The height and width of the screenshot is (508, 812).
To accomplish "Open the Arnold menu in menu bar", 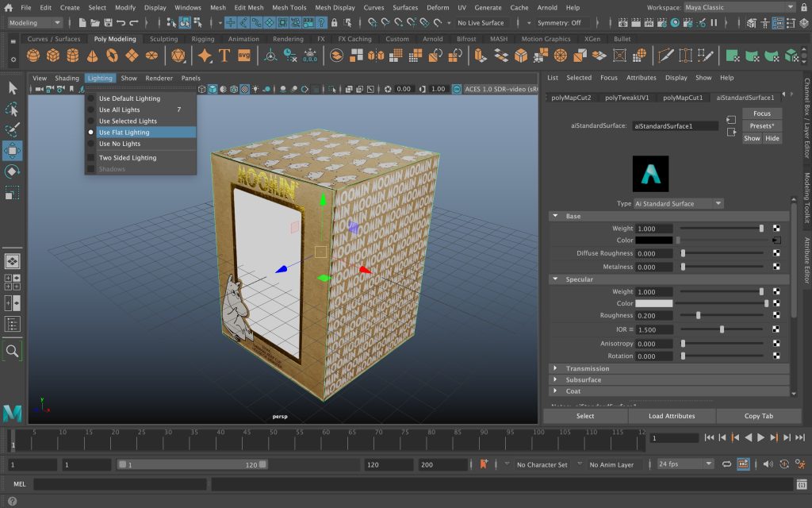I will point(547,7).
